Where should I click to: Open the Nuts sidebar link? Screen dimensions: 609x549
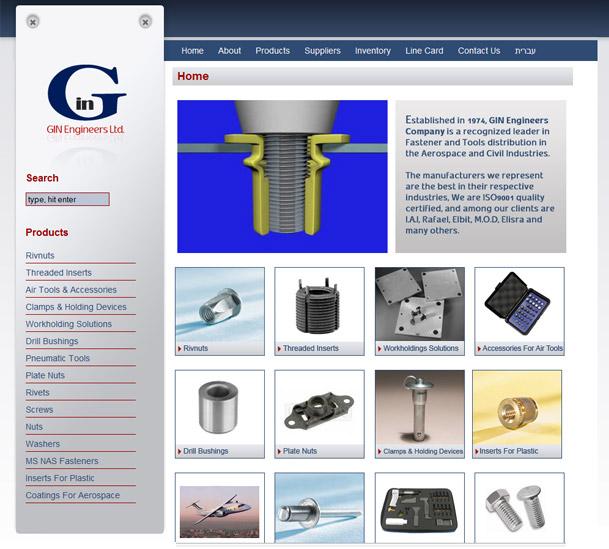coord(34,426)
